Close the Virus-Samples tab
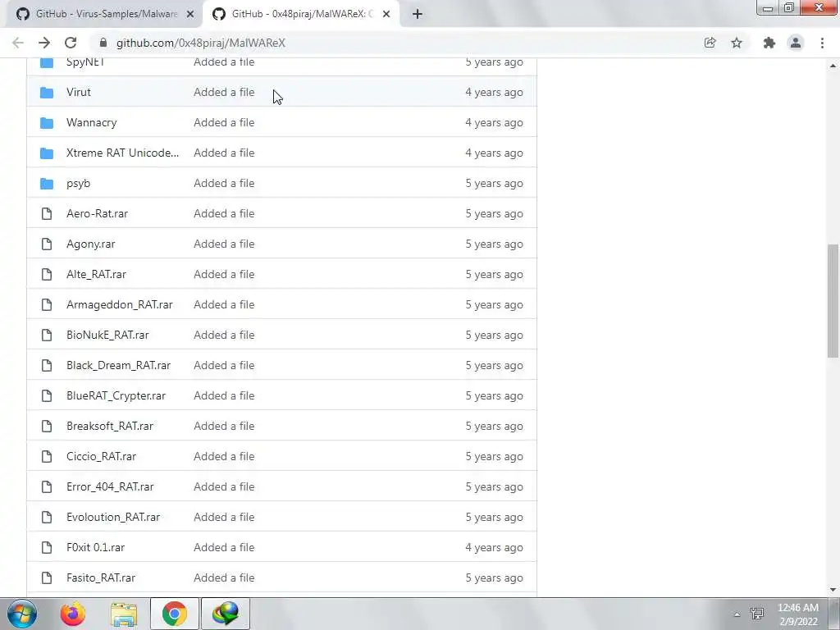 [x=190, y=14]
